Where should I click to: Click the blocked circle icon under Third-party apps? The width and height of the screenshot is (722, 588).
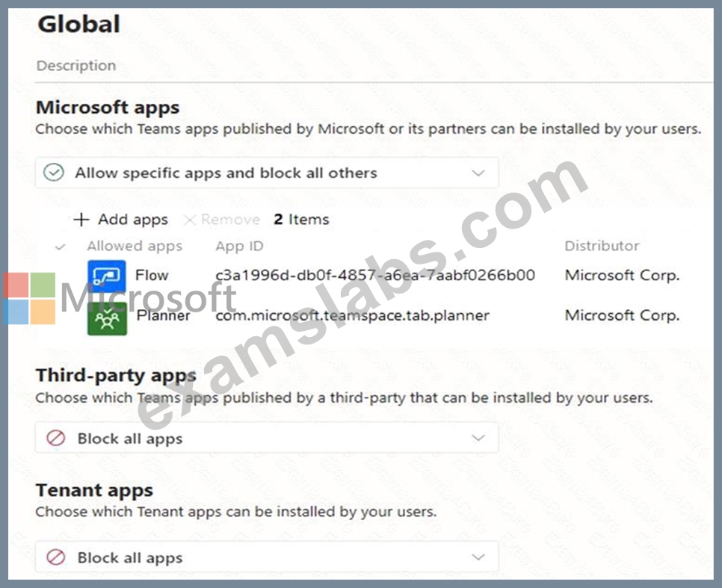[x=56, y=438]
